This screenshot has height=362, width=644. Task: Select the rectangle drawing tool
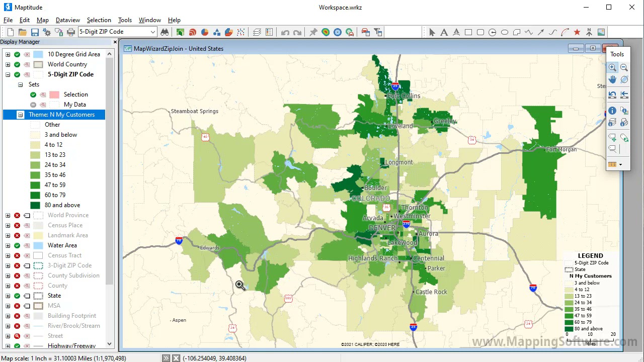click(468, 32)
